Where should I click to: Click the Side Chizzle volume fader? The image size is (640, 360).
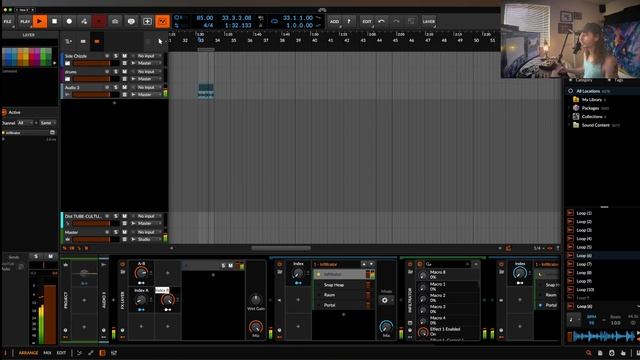(96, 63)
